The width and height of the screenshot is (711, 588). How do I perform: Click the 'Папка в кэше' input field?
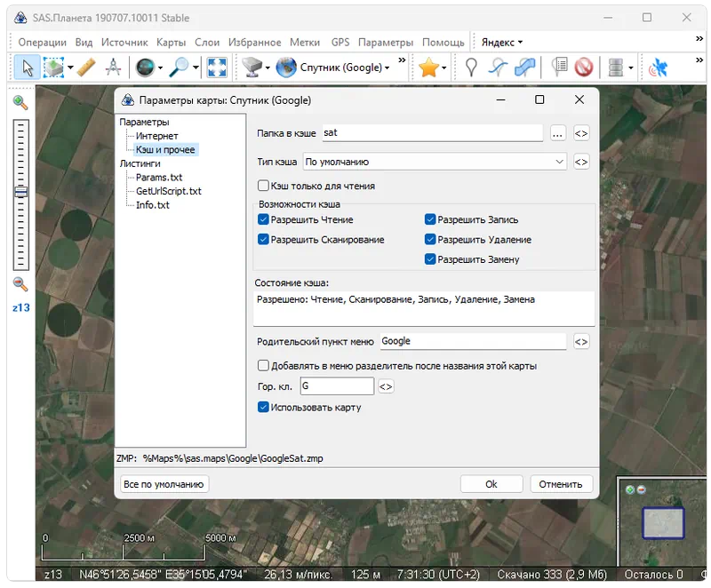click(433, 133)
